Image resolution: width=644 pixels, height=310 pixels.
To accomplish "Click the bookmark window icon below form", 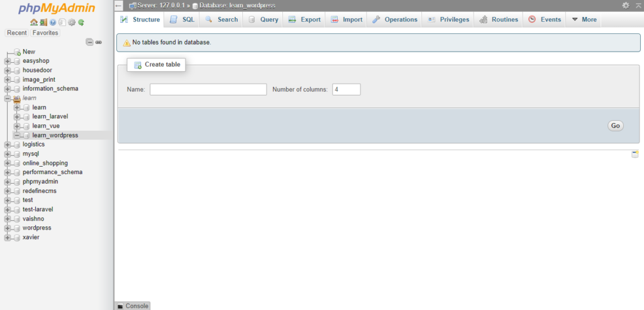I will pyautogui.click(x=635, y=155).
